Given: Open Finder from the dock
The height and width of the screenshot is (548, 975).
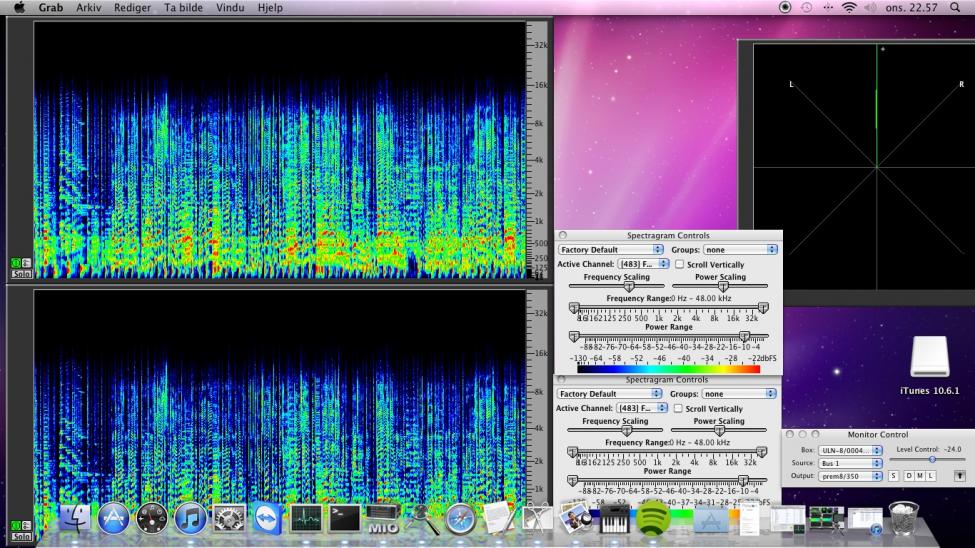Looking at the screenshot, I should tap(74, 519).
